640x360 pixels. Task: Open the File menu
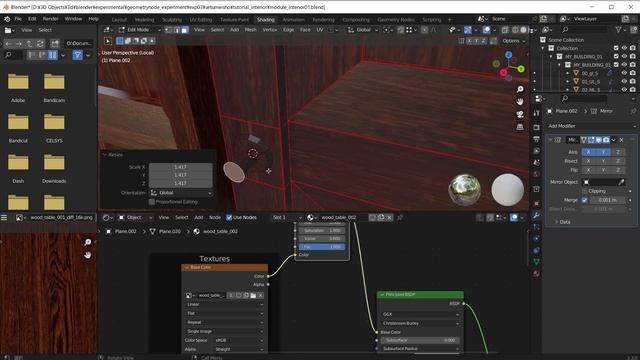point(18,19)
